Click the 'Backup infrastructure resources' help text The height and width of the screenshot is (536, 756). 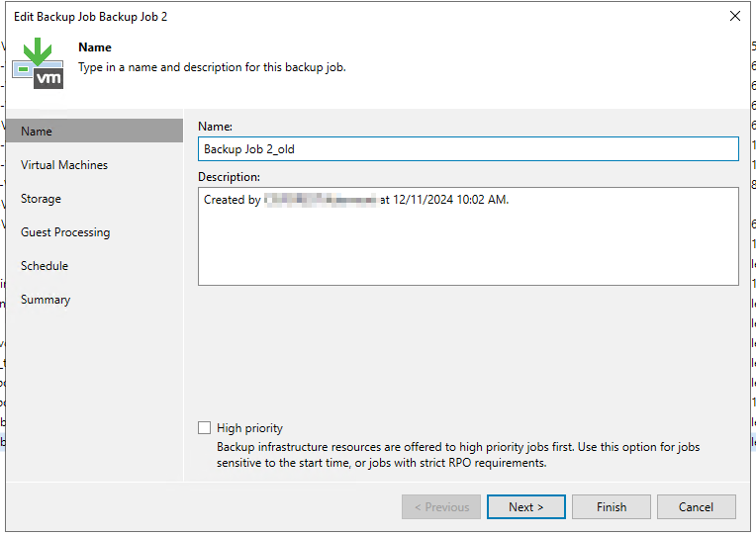pyautogui.click(x=458, y=455)
